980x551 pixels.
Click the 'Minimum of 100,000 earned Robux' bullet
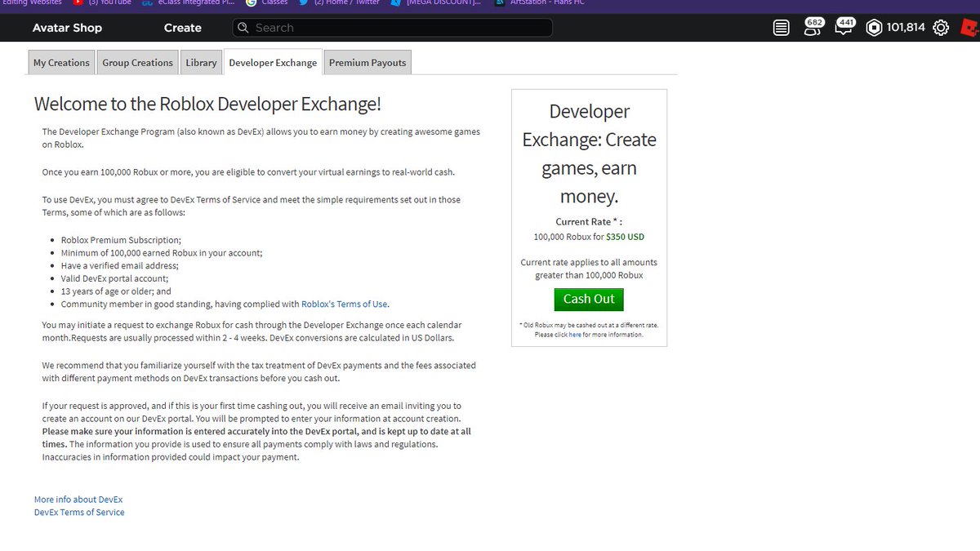pyautogui.click(x=162, y=253)
